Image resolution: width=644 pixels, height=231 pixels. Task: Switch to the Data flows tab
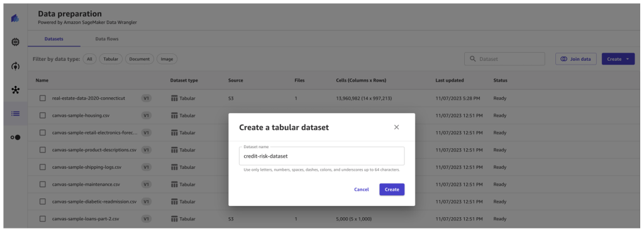click(x=107, y=39)
